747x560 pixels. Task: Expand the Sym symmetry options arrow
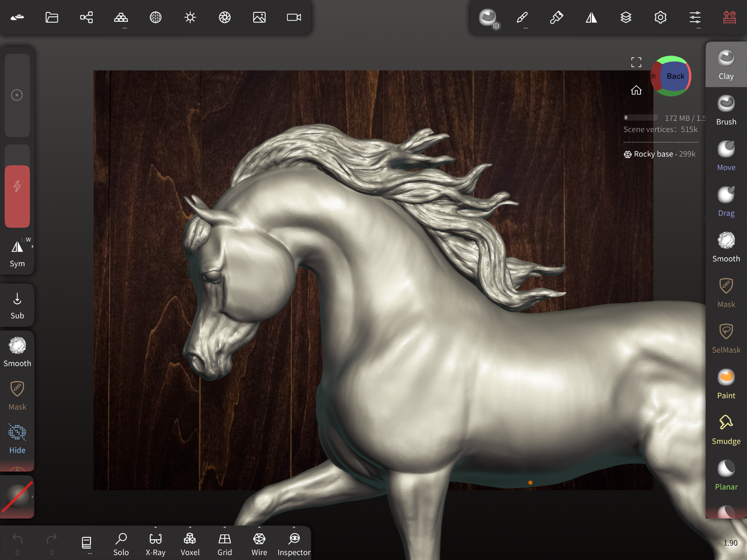(33, 247)
